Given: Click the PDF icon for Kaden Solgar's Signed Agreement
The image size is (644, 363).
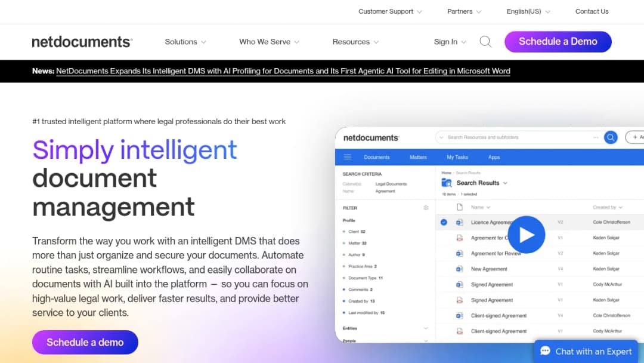Looking at the screenshot, I should pos(460,300).
